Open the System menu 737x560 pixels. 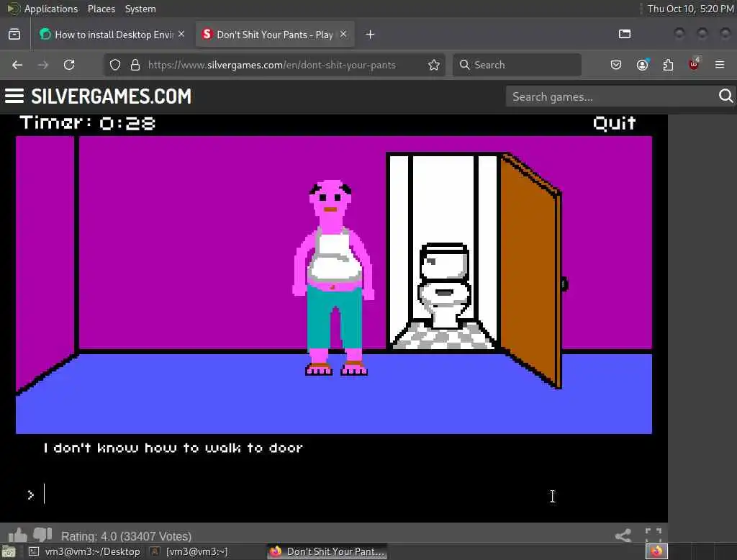pos(140,9)
